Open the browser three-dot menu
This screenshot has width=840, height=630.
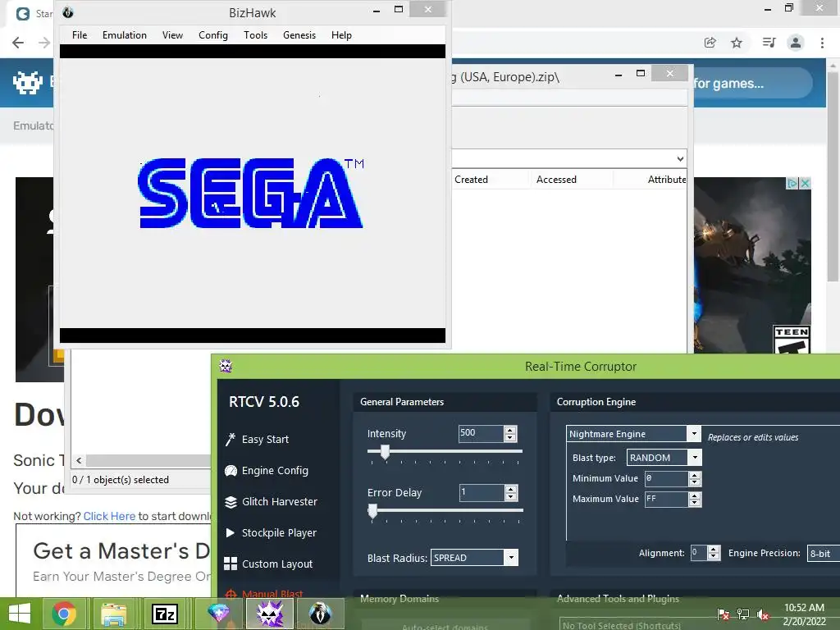822,43
